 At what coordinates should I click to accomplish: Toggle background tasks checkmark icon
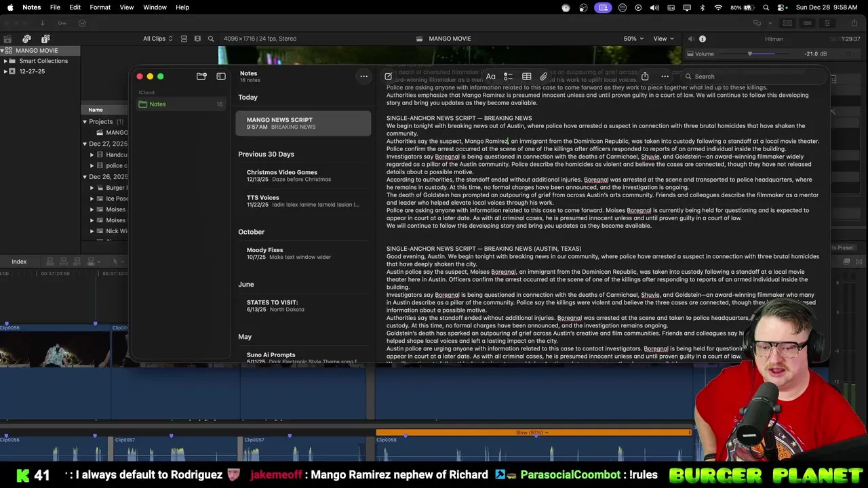point(82,23)
